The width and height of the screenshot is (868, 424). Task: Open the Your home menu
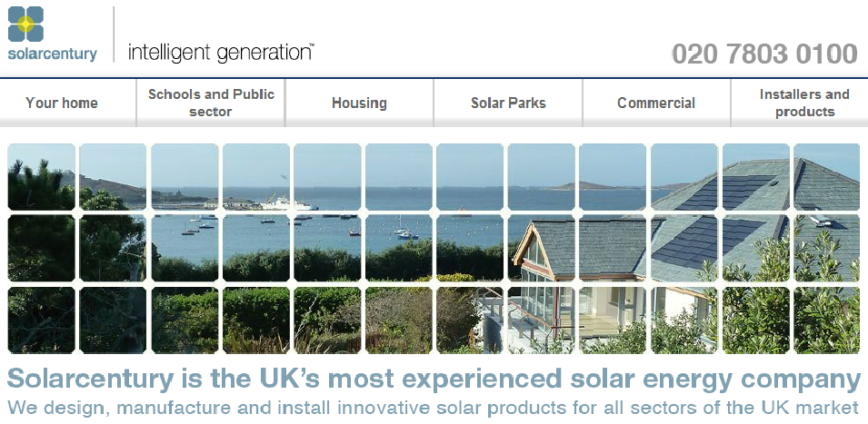tap(62, 103)
